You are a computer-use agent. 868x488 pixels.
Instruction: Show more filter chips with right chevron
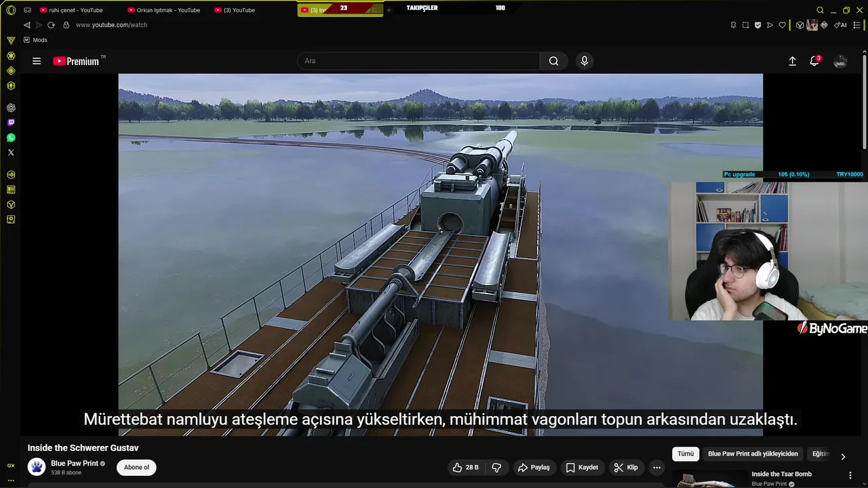tap(843, 456)
